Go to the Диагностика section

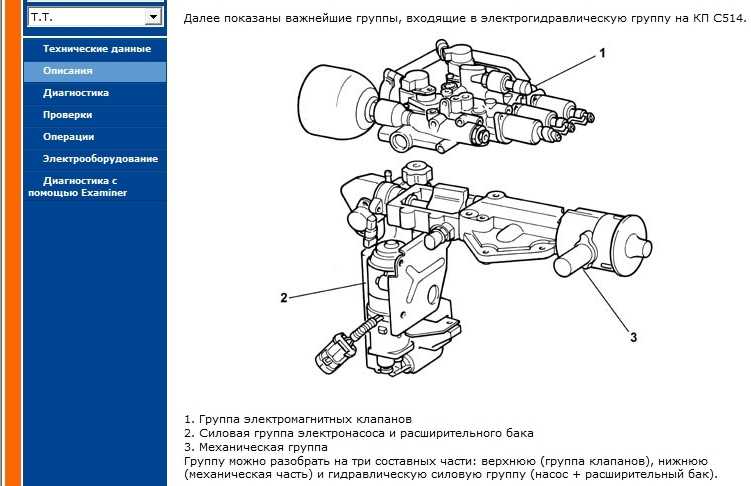click(76, 93)
